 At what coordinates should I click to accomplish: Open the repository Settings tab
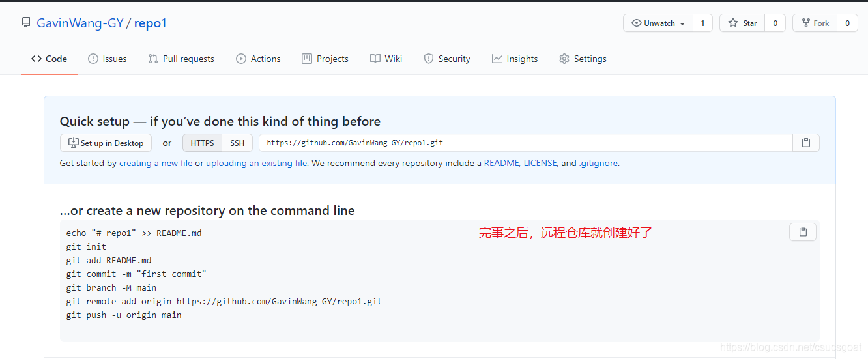point(583,59)
